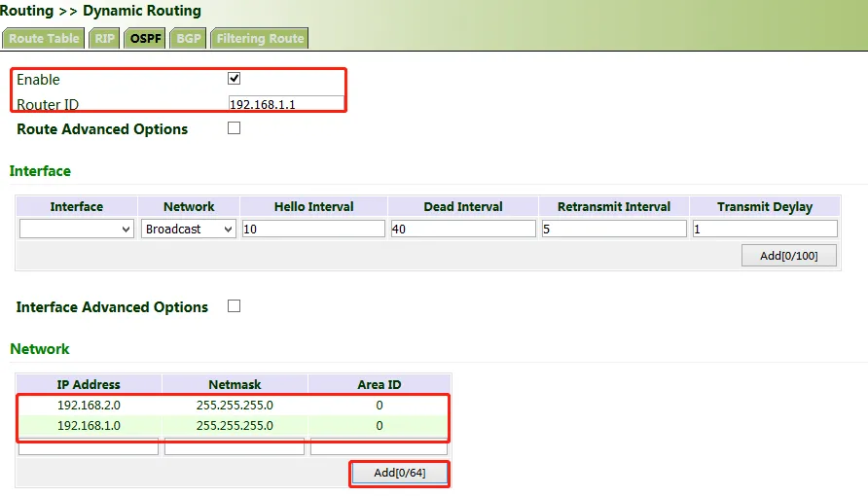Edit the Retransmit Interval field

[x=614, y=229]
